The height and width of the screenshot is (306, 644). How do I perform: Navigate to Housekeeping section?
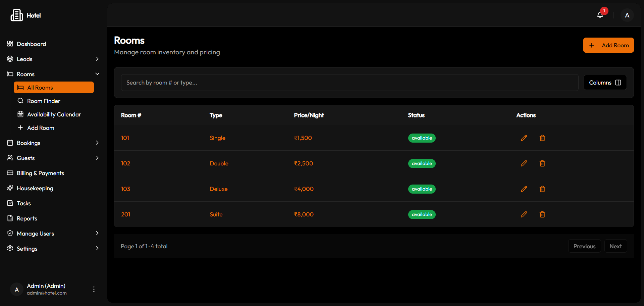point(35,188)
